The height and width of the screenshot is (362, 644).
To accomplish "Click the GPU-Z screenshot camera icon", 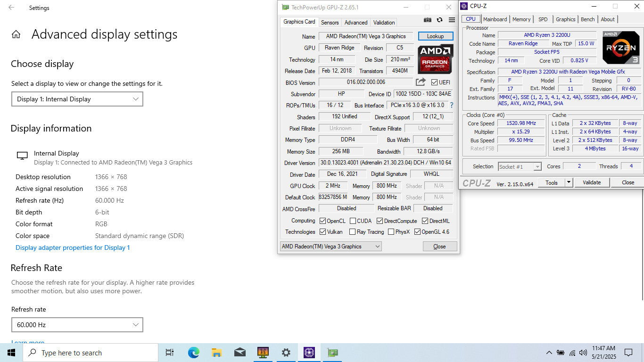I will click(x=427, y=20).
